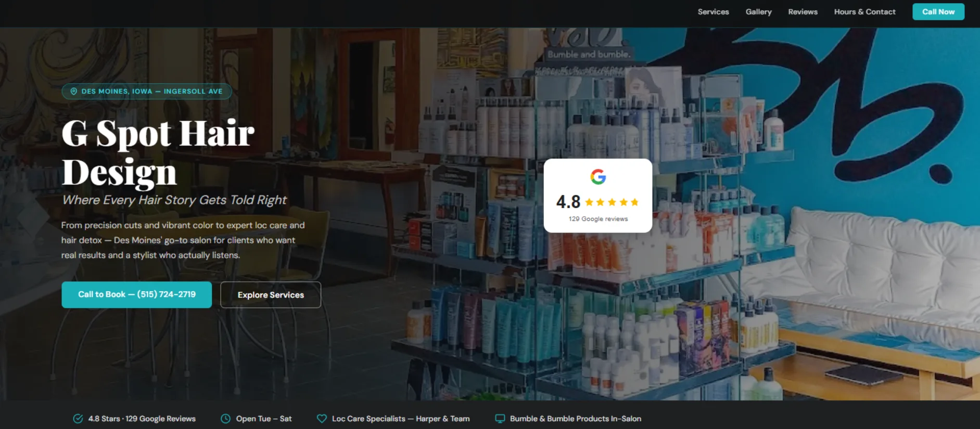980x429 pixels.
Task: Click the clock icon beside Open Tue – Sat
Action: point(225,419)
